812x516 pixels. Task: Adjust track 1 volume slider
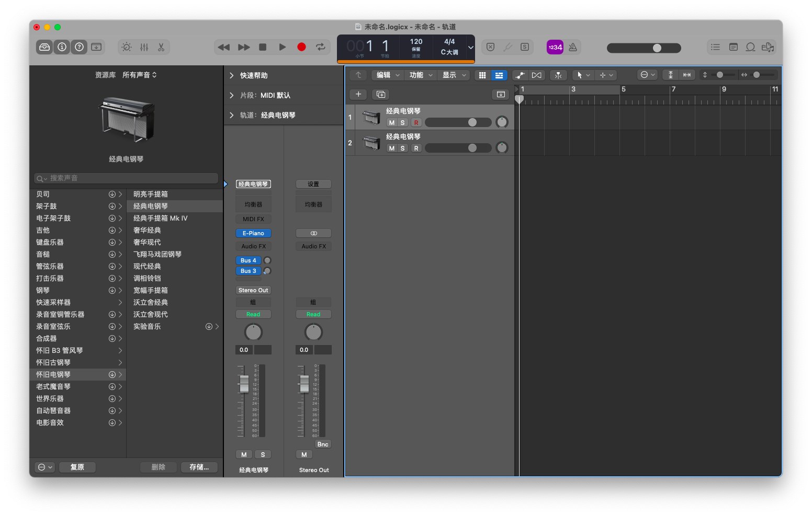[458, 122]
